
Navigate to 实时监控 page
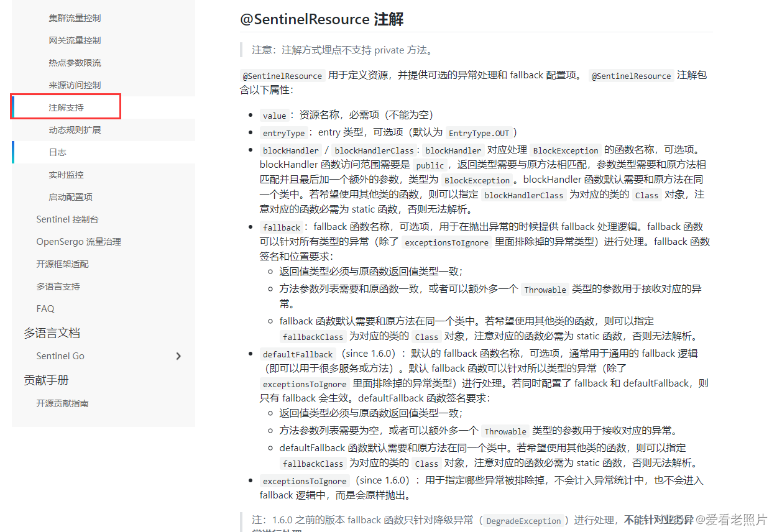[66, 175]
